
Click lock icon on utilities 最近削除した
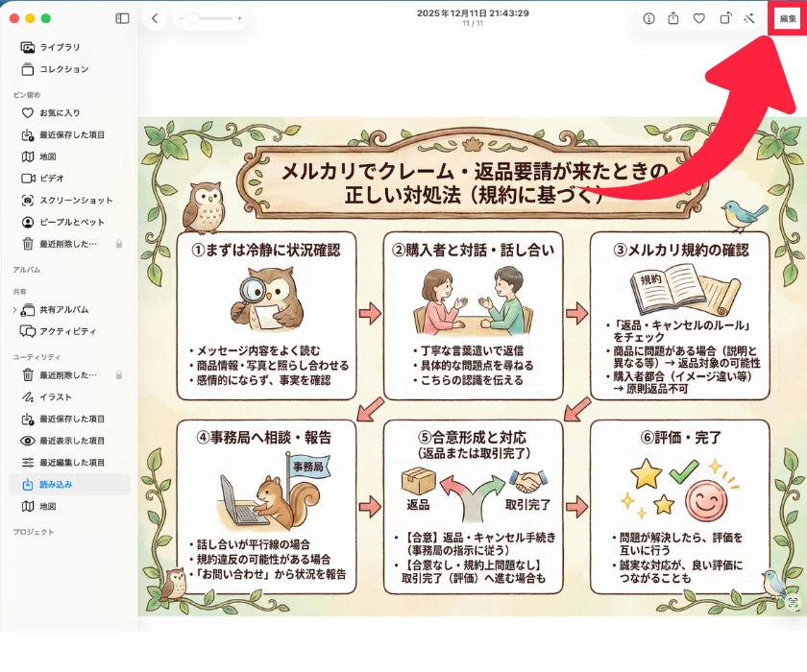click(119, 374)
